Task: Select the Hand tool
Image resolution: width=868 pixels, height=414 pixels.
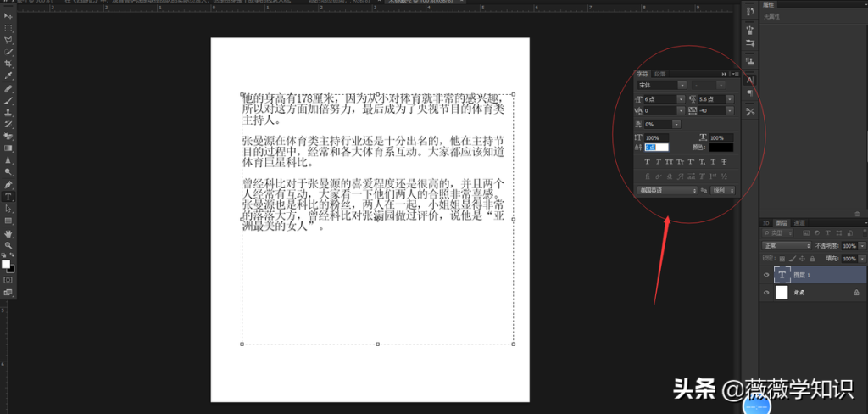Action: click(8, 233)
